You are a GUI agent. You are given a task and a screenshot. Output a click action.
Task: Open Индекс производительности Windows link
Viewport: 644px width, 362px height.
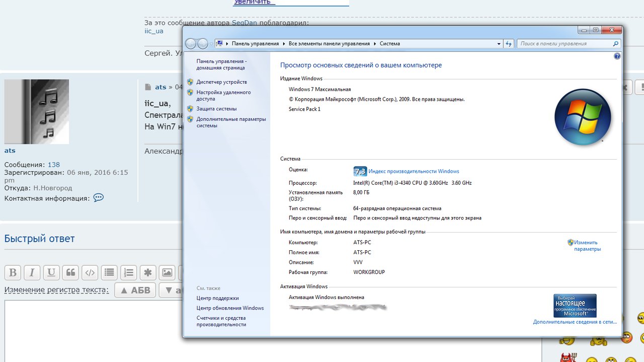pos(414,171)
